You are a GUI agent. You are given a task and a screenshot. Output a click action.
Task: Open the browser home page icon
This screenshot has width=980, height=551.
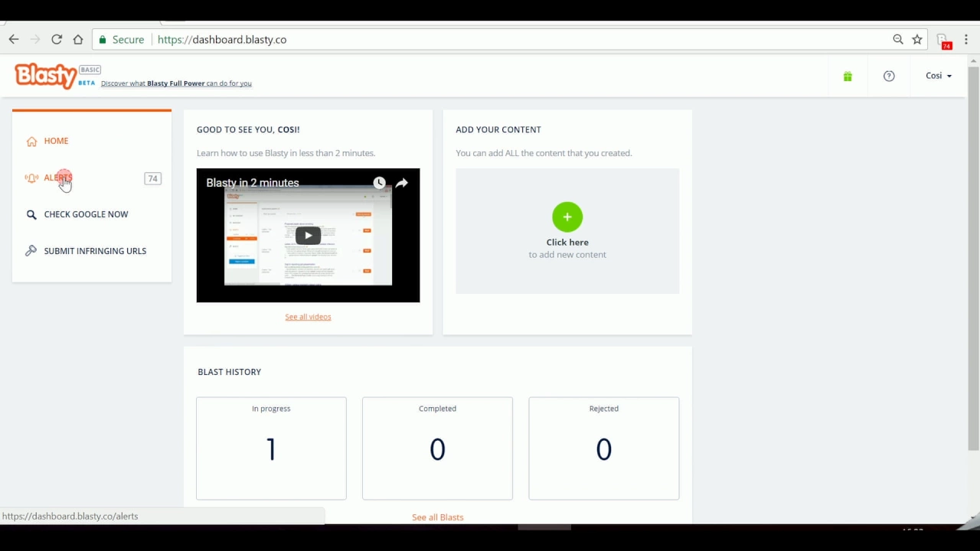point(78,39)
